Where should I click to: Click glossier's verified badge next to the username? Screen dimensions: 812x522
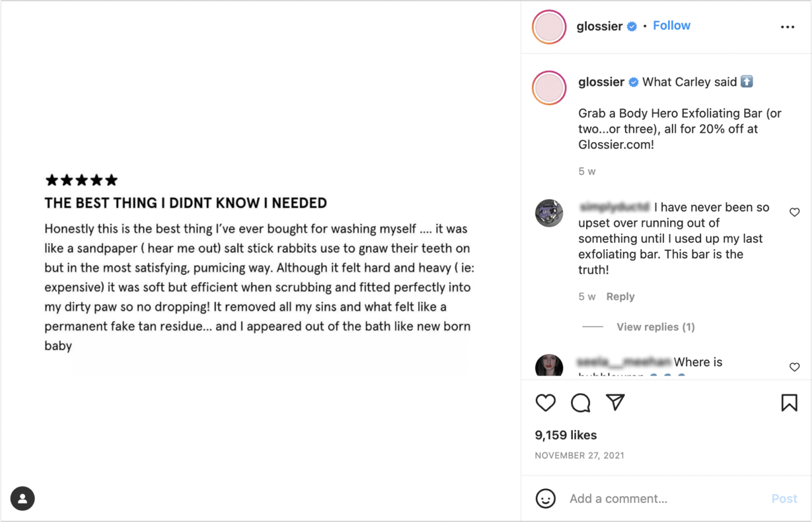pyautogui.click(x=632, y=26)
